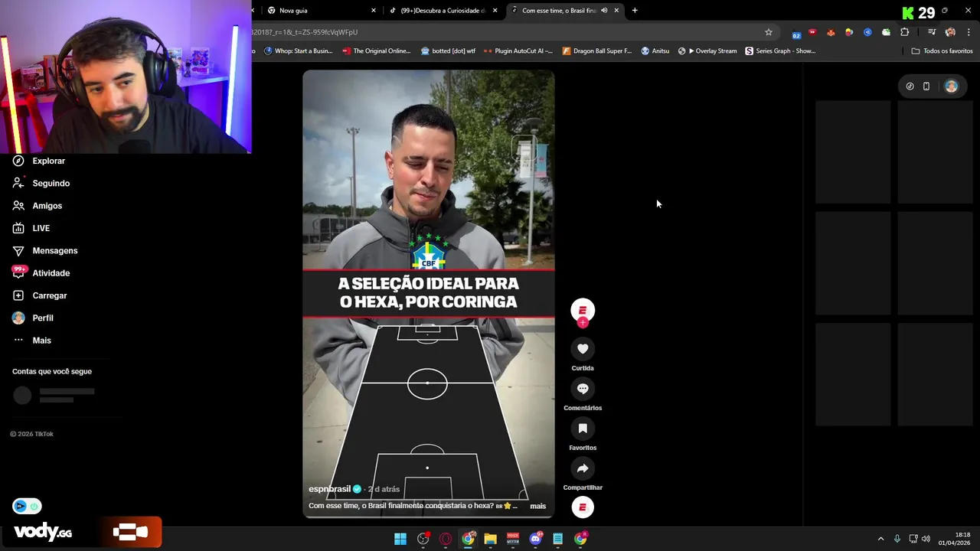Viewport: 980px width, 551px height.
Task: Open the taskbar volume control
Action: (926, 539)
